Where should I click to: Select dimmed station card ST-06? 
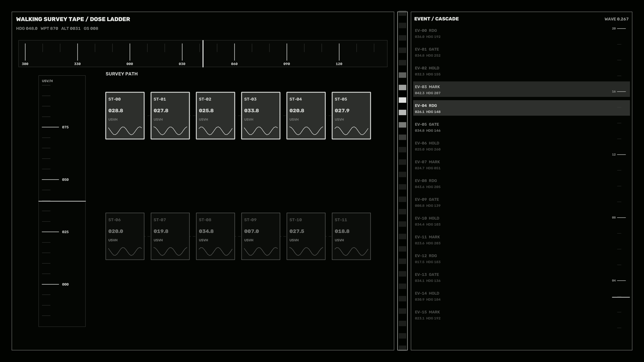click(125, 236)
